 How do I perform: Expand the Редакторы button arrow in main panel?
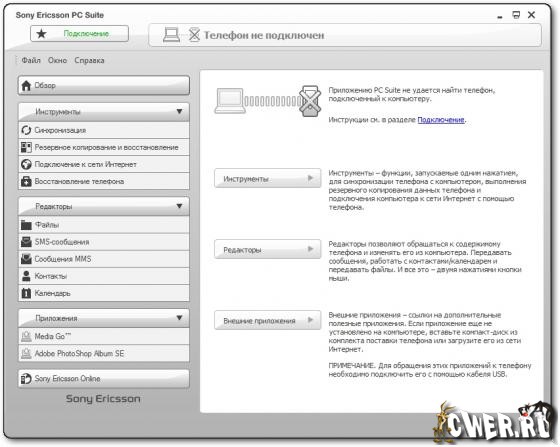coord(311,249)
